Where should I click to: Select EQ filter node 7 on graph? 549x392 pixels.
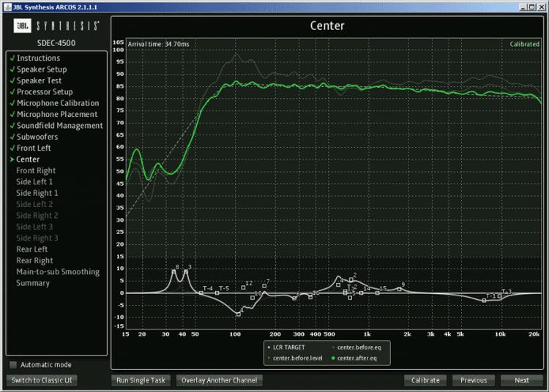264,286
